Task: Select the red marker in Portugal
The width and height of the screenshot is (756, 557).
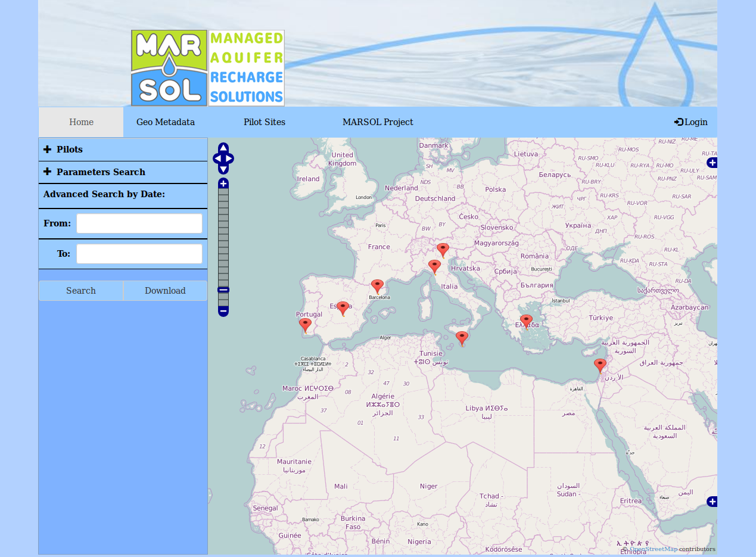Action: (x=305, y=325)
